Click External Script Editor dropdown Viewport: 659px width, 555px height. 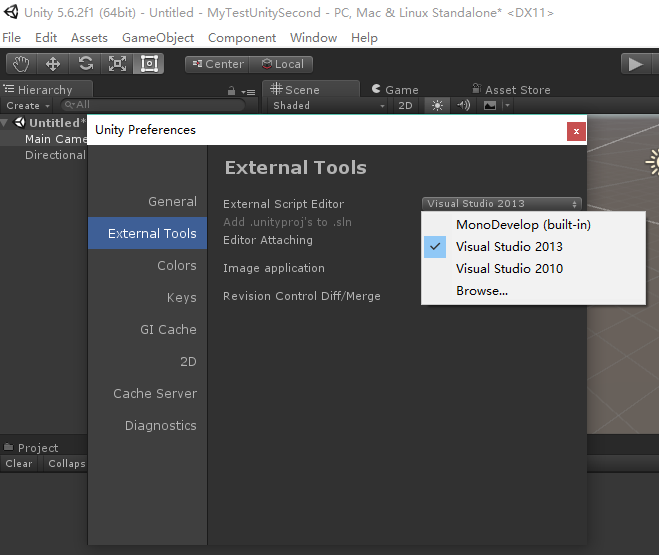point(502,203)
